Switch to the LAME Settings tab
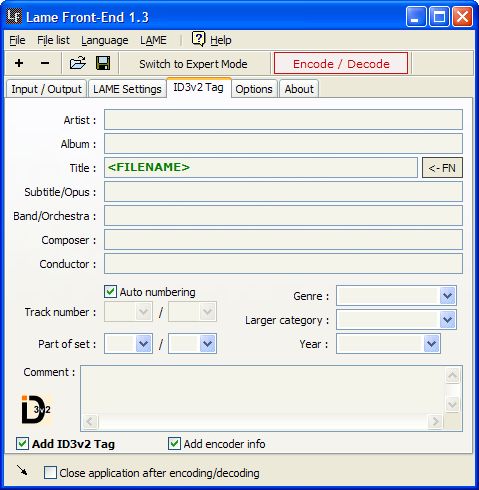Screen dimensions: 479x490 127,89
